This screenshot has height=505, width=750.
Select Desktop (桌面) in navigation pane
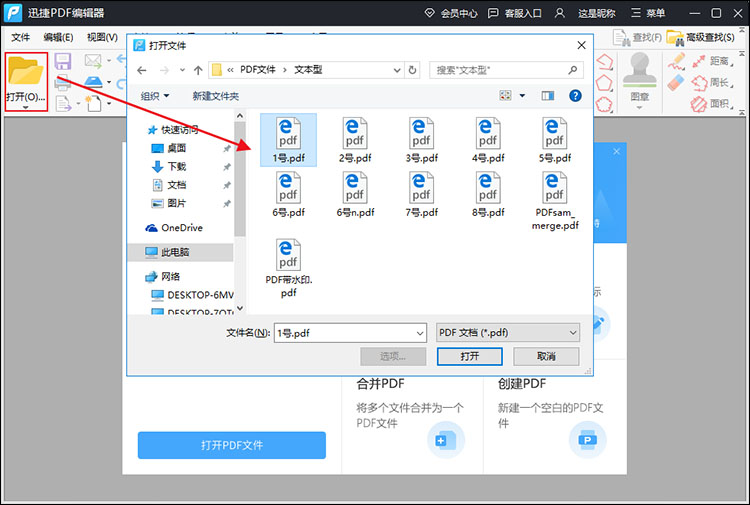point(168,148)
